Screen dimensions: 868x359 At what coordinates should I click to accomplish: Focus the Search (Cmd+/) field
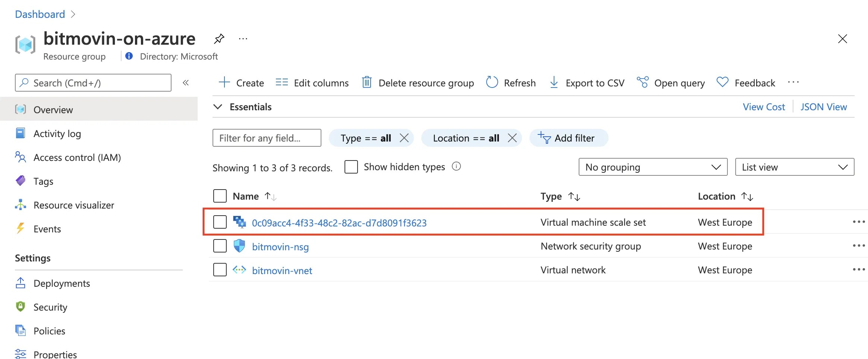93,83
